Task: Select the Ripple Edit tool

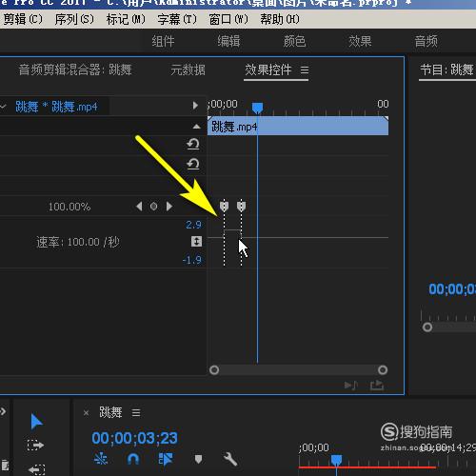Action: (x=36, y=469)
